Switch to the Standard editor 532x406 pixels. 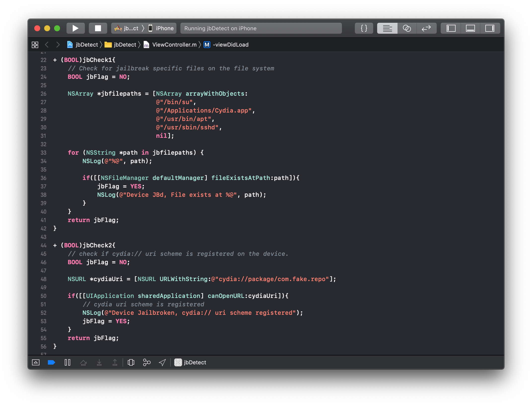(x=387, y=28)
